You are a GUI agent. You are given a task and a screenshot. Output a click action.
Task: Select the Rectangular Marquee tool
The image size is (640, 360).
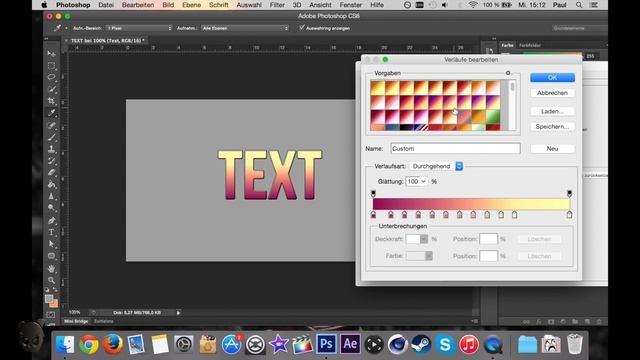click(x=51, y=66)
